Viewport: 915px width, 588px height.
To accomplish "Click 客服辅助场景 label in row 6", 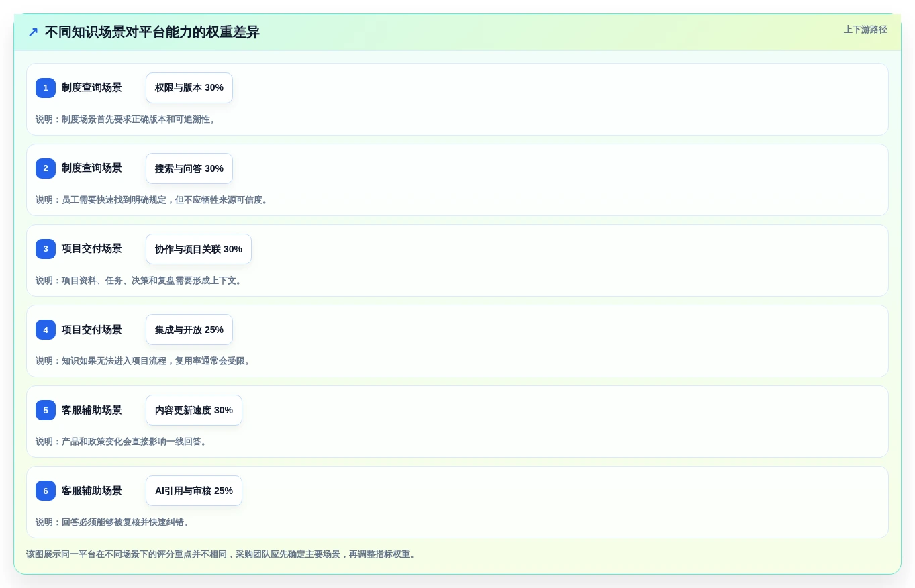I will click(92, 491).
